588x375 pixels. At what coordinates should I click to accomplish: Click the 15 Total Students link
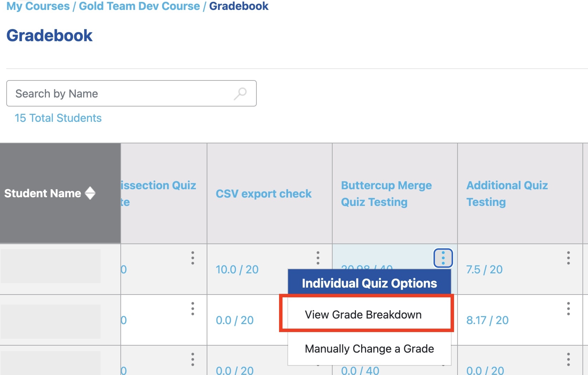coord(58,118)
